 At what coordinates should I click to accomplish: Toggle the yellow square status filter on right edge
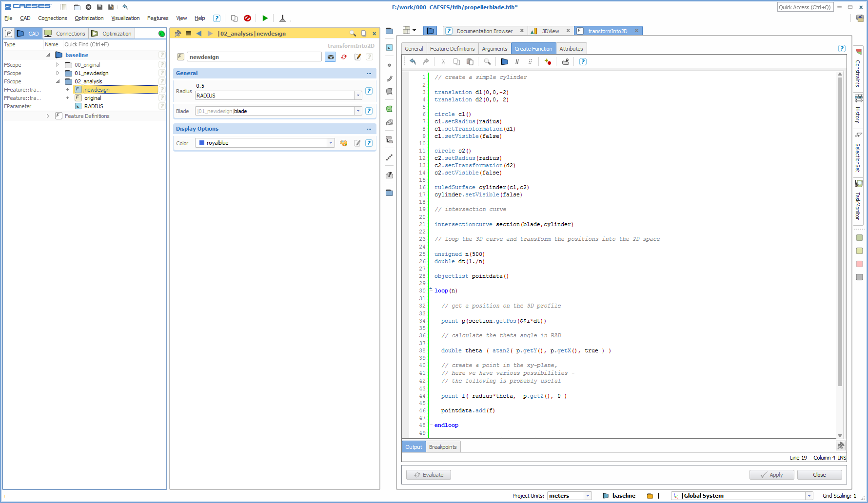tap(859, 251)
